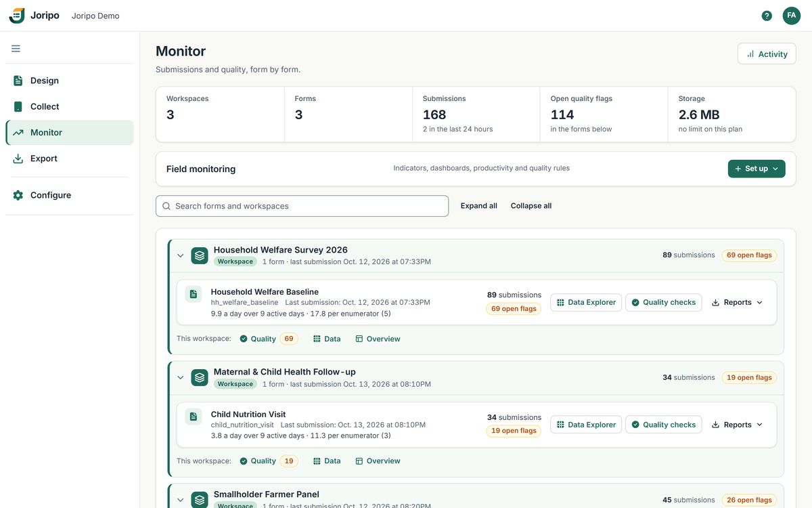This screenshot has width=812, height=508.
Task: Click the Storage 2.6 MB stat
Action: point(731,114)
